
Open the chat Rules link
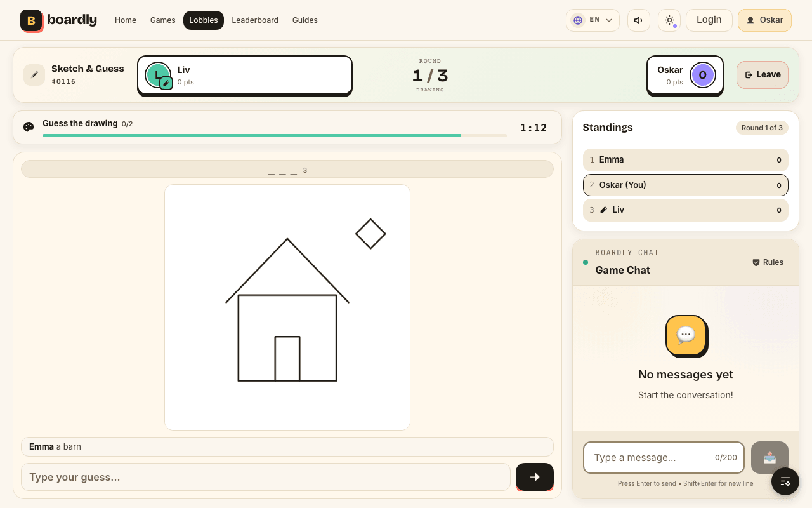tap(768, 262)
